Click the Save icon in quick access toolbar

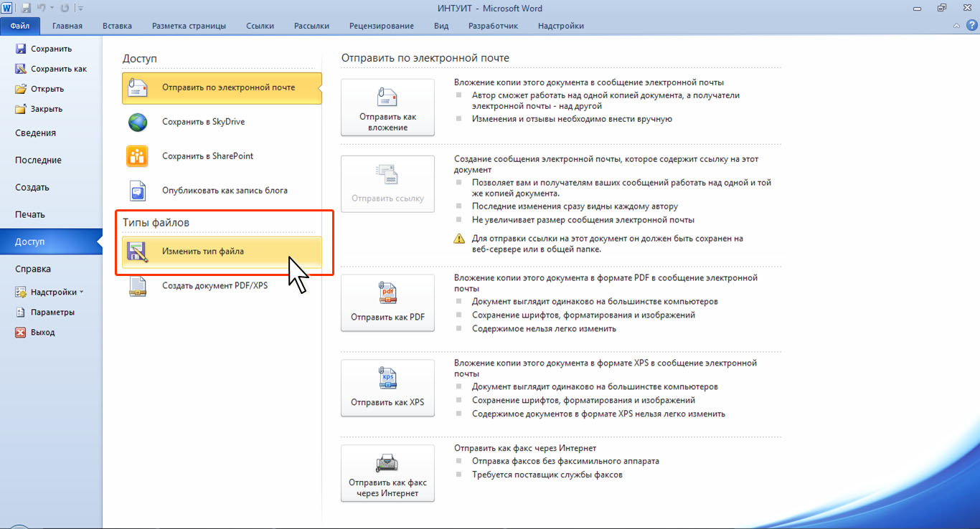pyautogui.click(x=27, y=9)
